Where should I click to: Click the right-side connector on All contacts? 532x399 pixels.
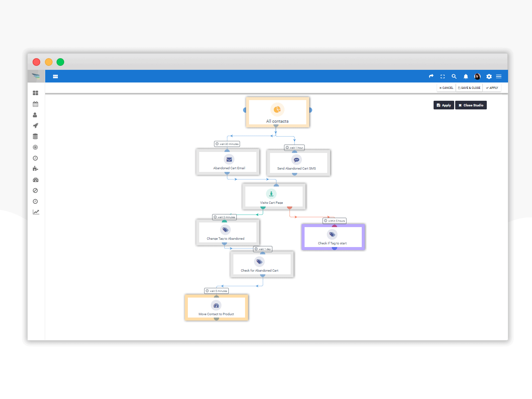(310, 110)
